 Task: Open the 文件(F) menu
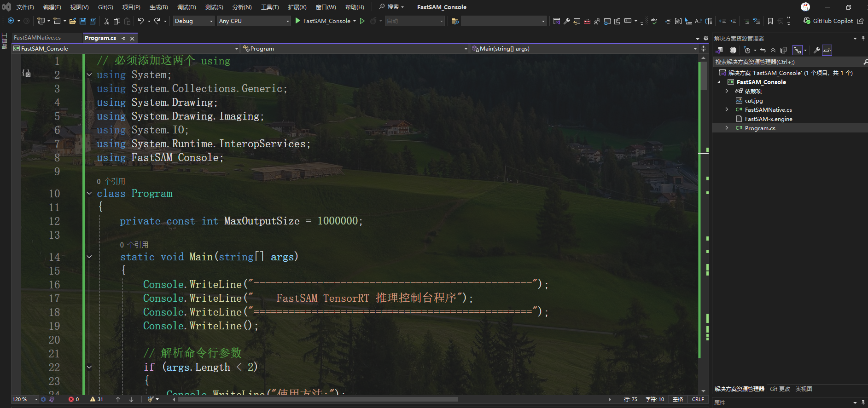pos(25,7)
